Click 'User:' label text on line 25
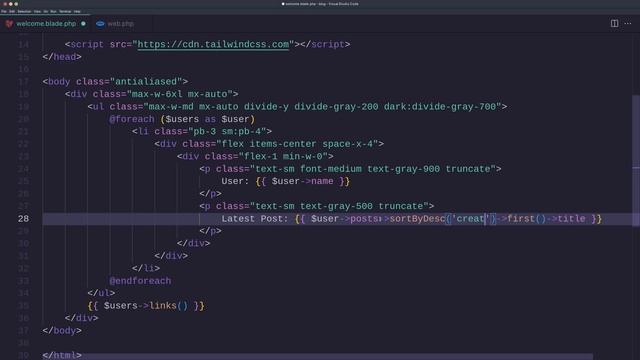This screenshot has height=360, width=640. click(x=235, y=181)
